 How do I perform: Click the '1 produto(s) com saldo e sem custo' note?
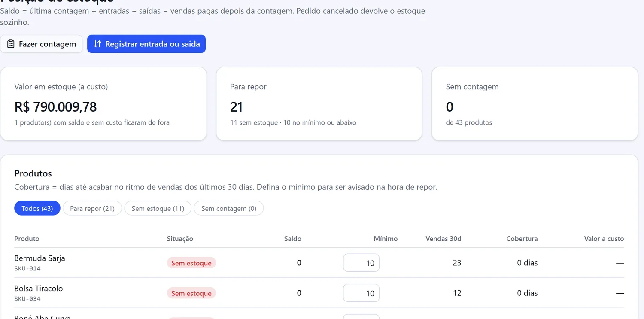[x=92, y=122]
